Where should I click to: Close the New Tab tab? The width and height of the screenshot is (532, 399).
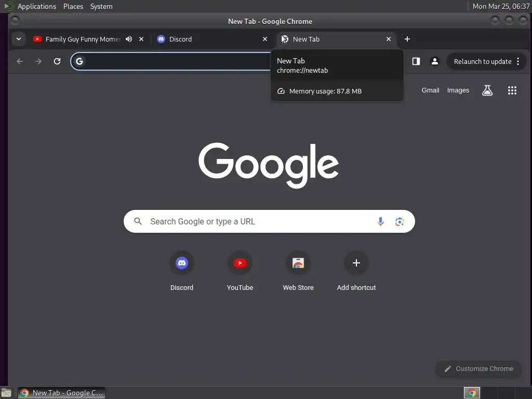(389, 39)
